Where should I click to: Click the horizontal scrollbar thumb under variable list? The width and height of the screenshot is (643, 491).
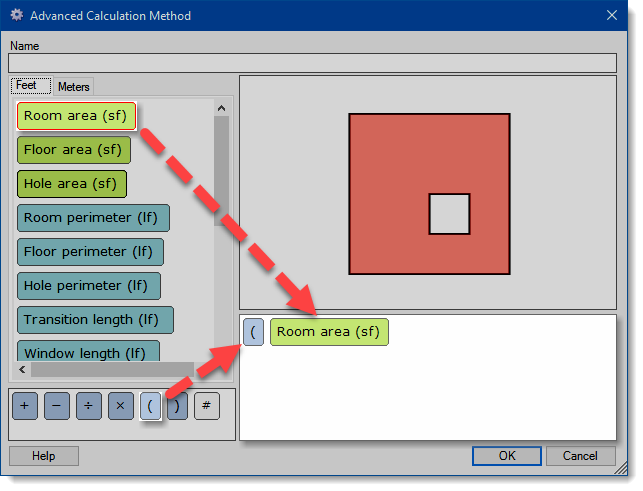point(112,370)
